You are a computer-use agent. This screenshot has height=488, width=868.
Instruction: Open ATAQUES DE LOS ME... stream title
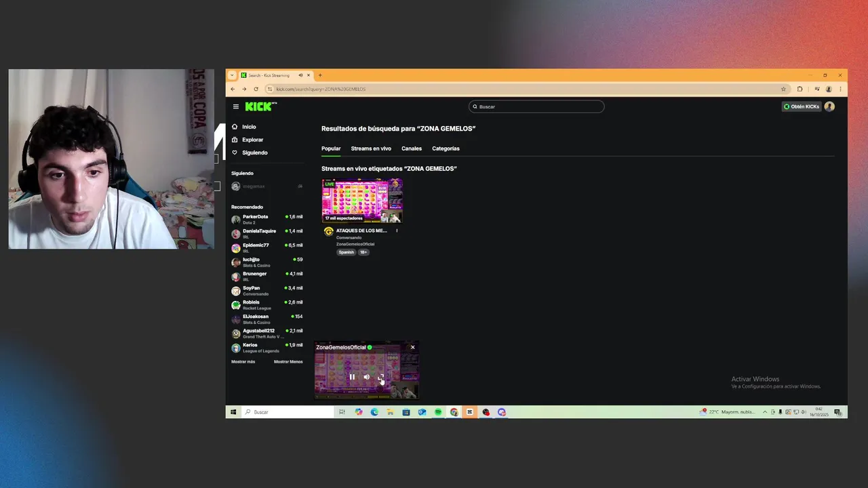point(361,230)
